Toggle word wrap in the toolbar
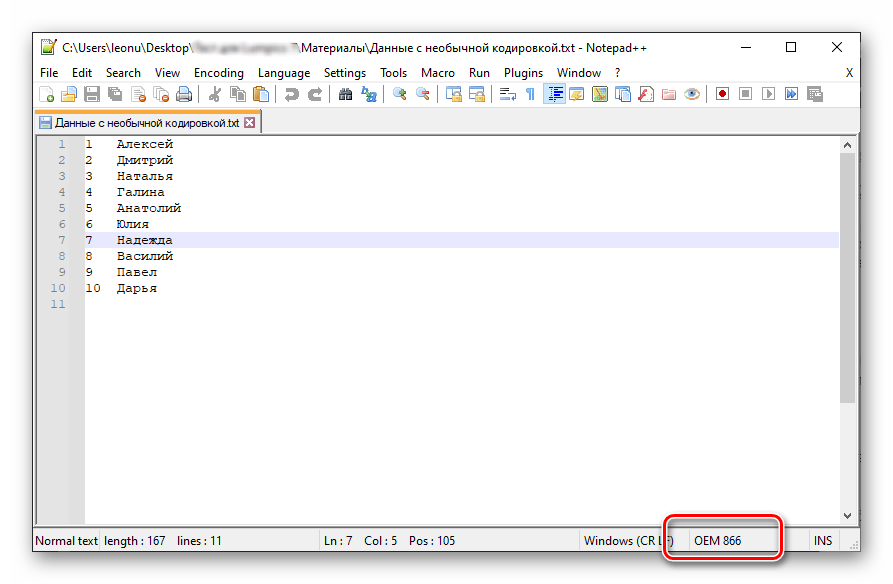The width and height of the screenshot is (893, 584). coord(507,95)
